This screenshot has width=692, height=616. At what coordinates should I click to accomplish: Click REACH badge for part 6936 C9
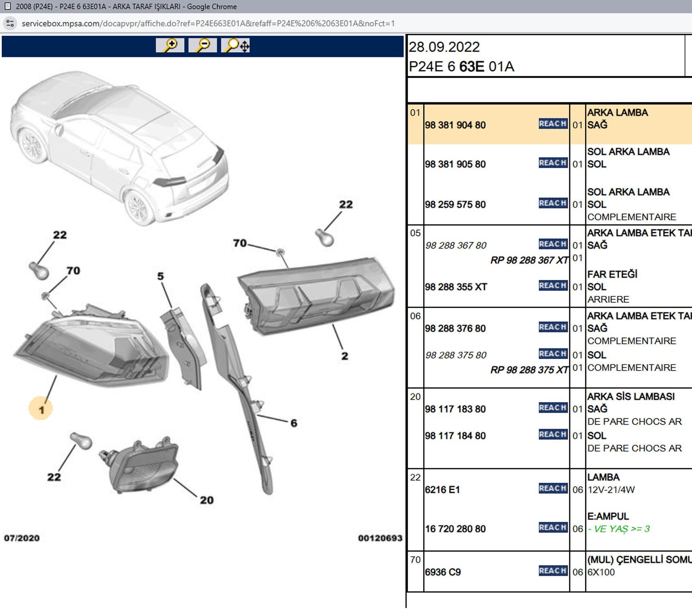coord(552,571)
